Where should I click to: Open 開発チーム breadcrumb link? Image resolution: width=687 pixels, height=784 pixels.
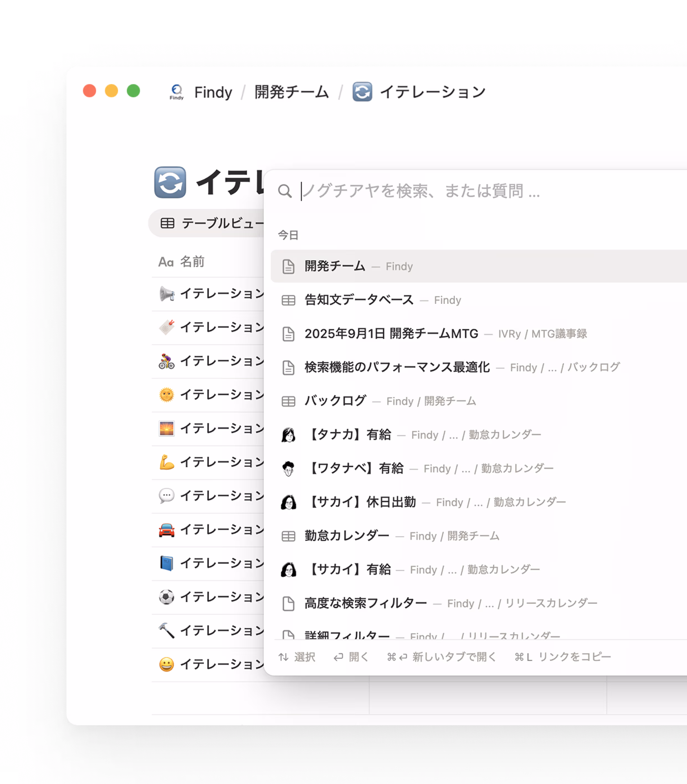click(x=291, y=92)
